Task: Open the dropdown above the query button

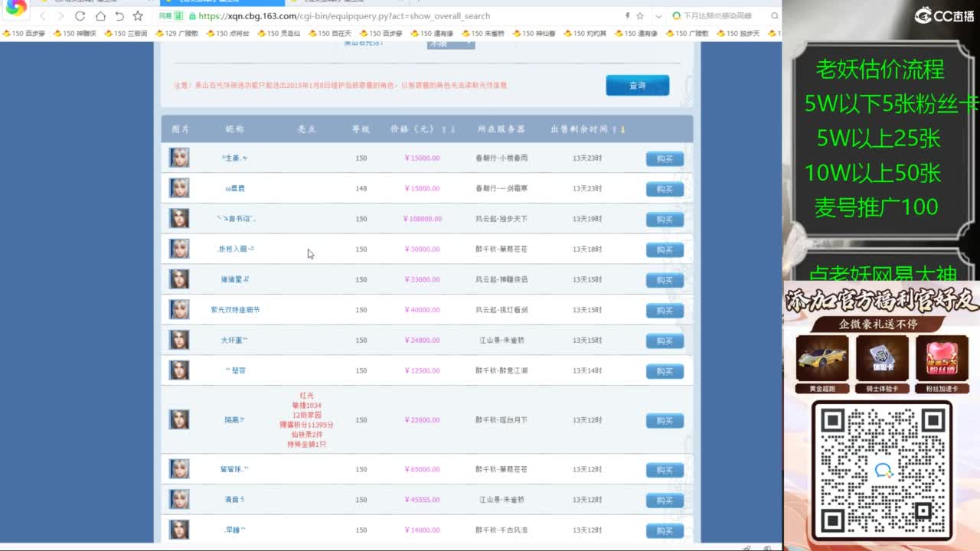Action: 451,44
